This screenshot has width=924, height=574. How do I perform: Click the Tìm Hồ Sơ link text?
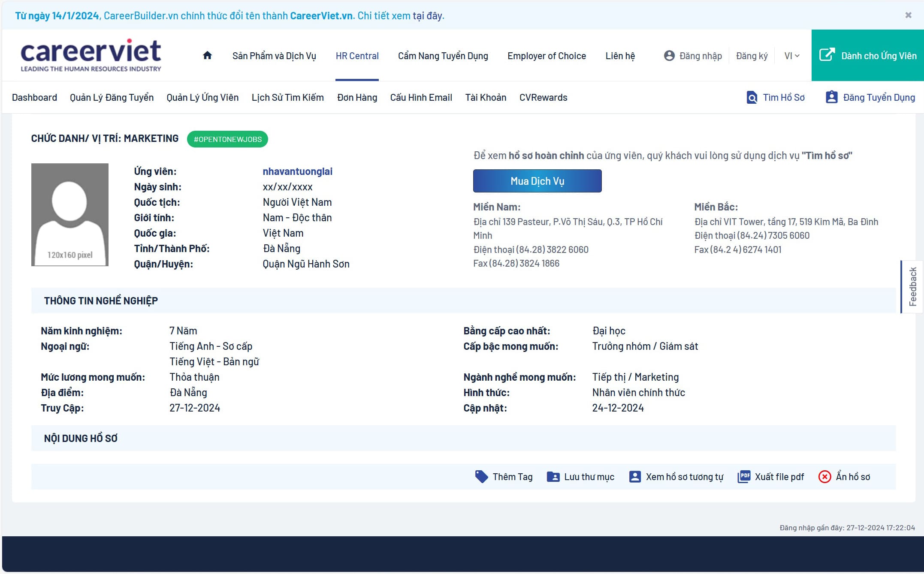pyautogui.click(x=783, y=97)
